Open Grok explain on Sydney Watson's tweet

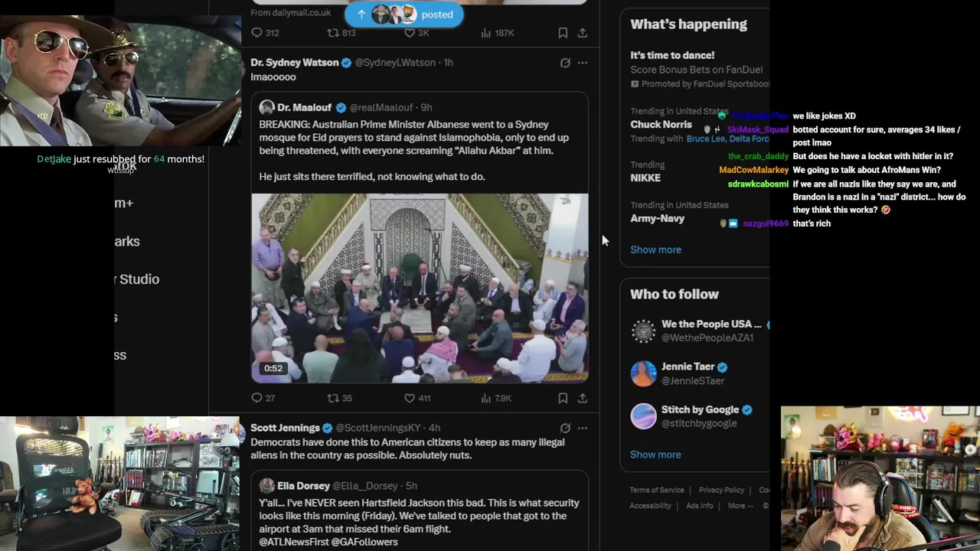[565, 63]
